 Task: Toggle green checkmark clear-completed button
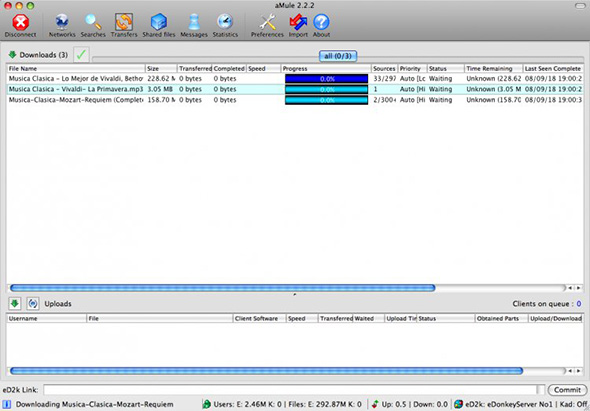pos(81,55)
